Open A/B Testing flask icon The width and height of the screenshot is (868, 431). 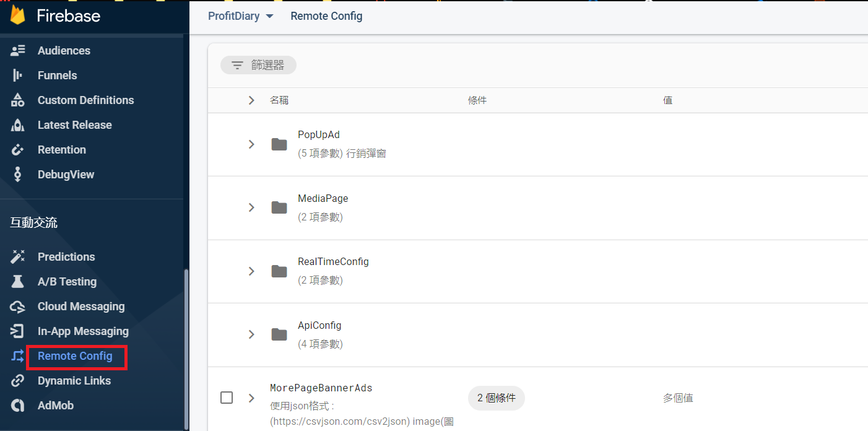tap(18, 282)
